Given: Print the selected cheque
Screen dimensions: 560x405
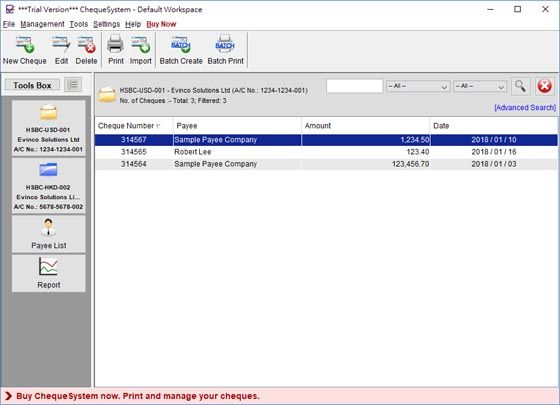Looking at the screenshot, I should 116,50.
